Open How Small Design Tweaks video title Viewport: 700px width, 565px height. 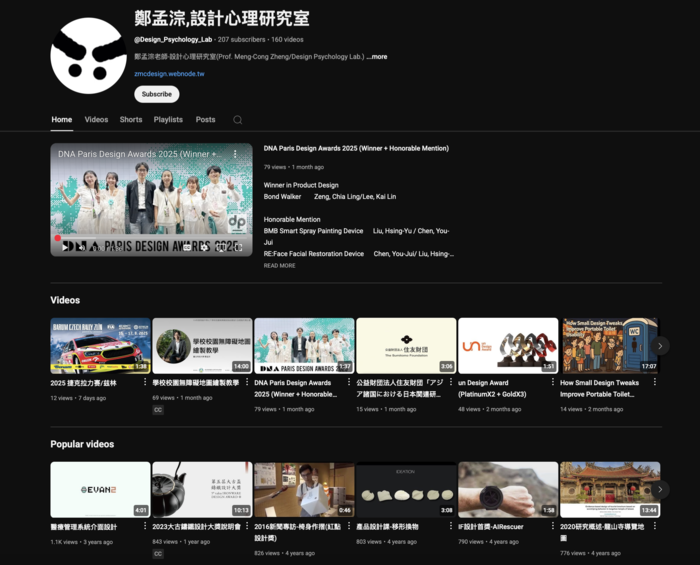[x=600, y=389]
